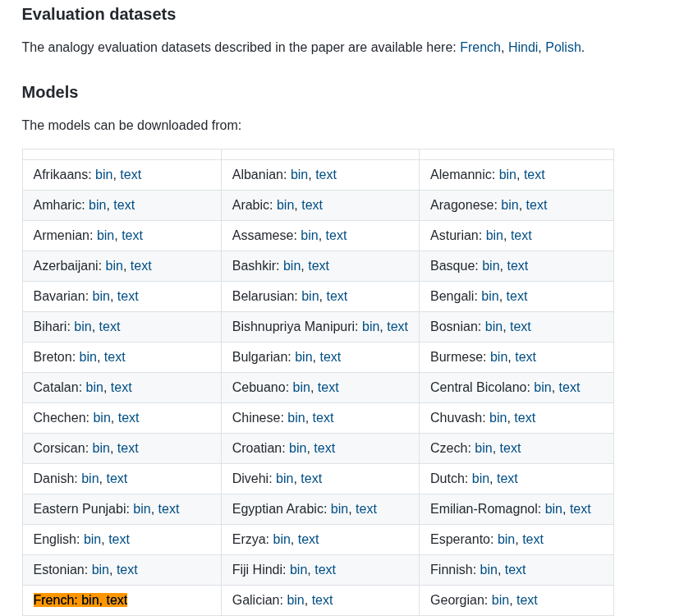Screen dimensions: 684x616
Task: Open the French evaluation dataset link
Action: 480,48
